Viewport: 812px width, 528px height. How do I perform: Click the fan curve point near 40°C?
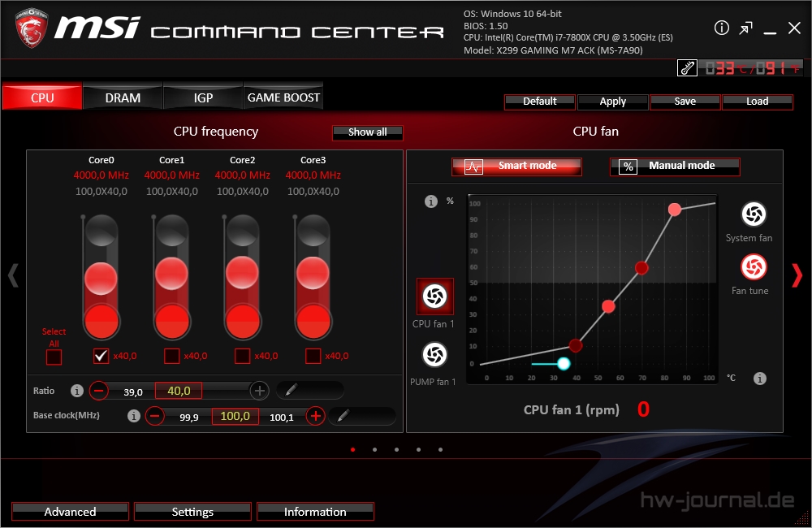(576, 345)
